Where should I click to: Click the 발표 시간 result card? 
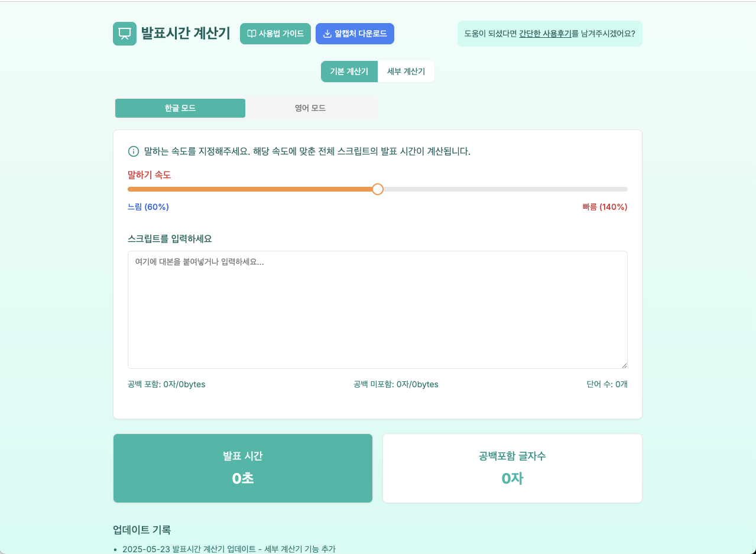(x=242, y=468)
